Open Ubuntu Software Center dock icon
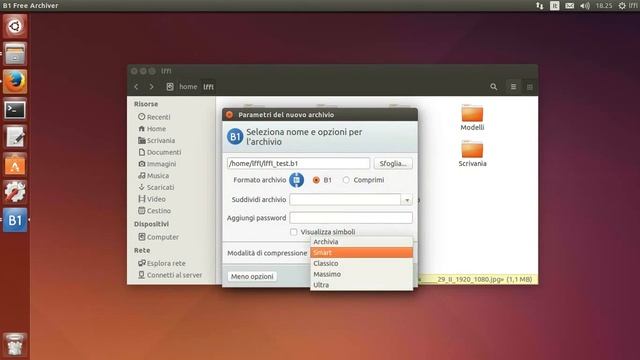This screenshot has height=360, width=640. (x=15, y=165)
